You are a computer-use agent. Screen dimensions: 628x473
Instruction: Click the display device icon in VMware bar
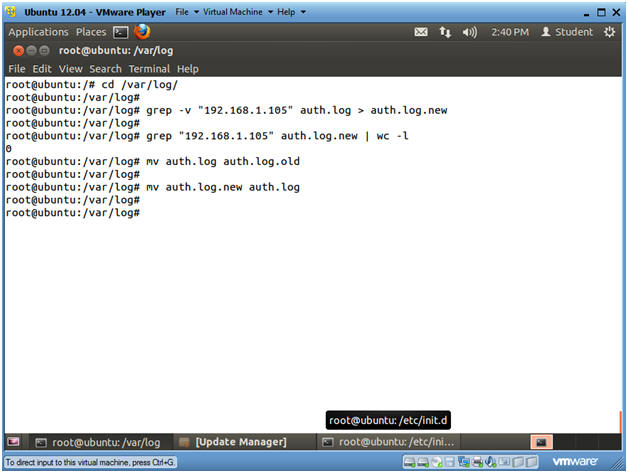pos(504,461)
